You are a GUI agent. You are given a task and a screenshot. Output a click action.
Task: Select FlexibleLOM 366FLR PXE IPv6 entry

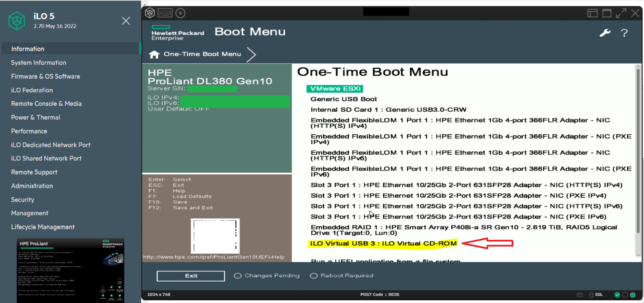[471, 171]
